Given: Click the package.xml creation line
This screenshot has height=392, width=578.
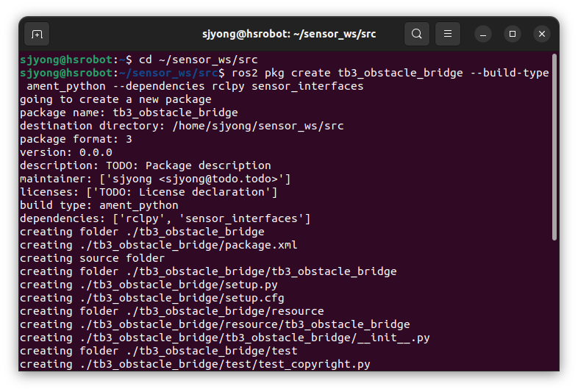Looking at the screenshot, I should click(159, 245).
